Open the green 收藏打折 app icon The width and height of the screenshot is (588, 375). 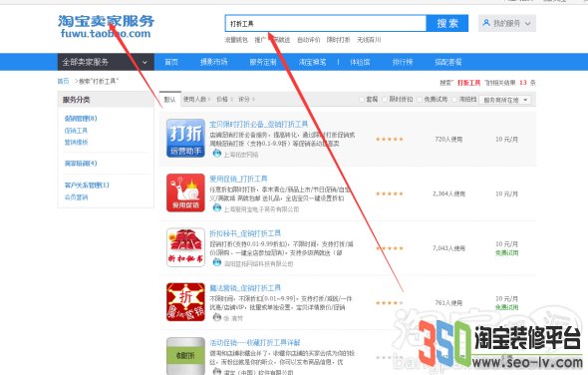185,355
